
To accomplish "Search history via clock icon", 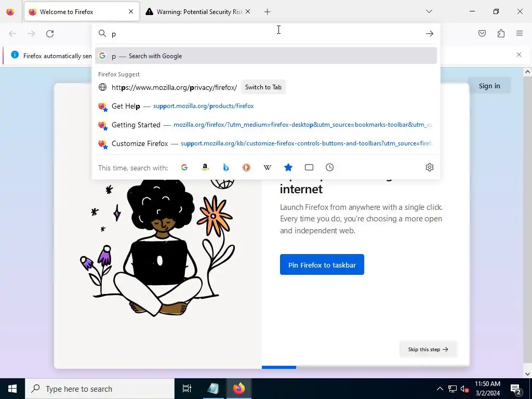I will click(330, 167).
